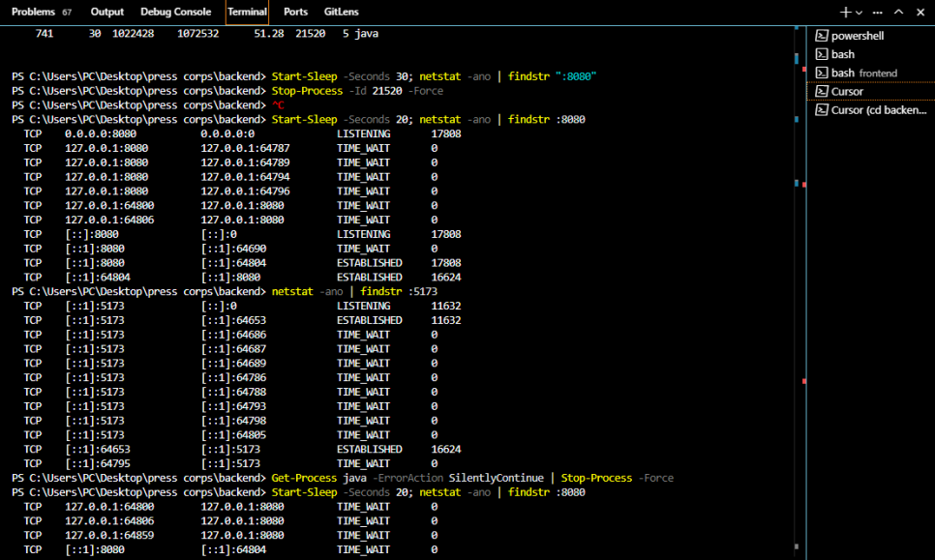Close the bottom panel with the X icon
The image size is (935, 560).
[920, 12]
